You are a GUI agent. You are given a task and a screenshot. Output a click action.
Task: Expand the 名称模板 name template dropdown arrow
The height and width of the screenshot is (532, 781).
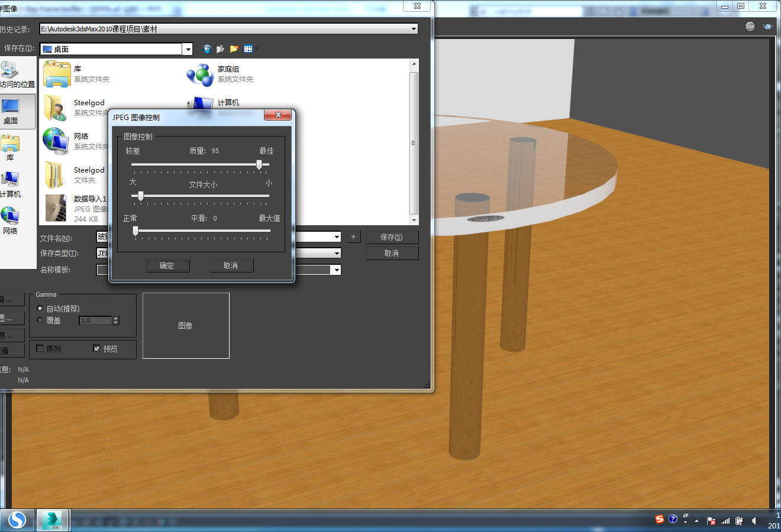[337, 270]
